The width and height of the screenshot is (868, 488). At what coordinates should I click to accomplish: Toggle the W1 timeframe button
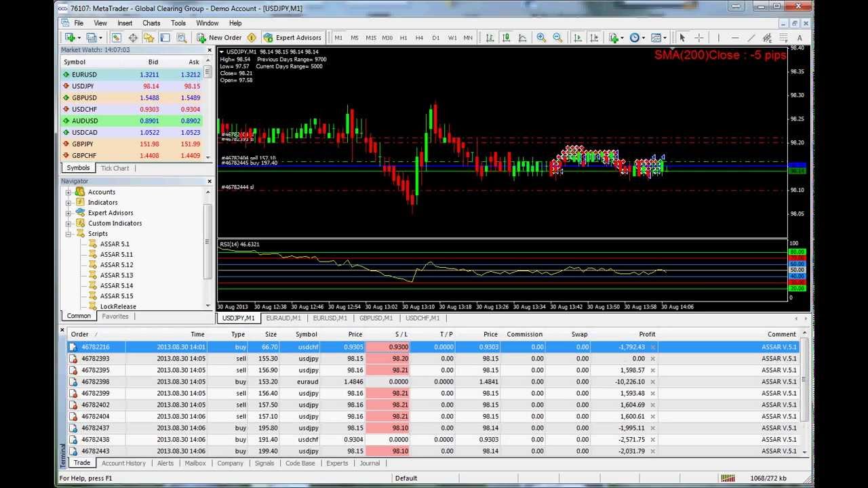tap(452, 38)
